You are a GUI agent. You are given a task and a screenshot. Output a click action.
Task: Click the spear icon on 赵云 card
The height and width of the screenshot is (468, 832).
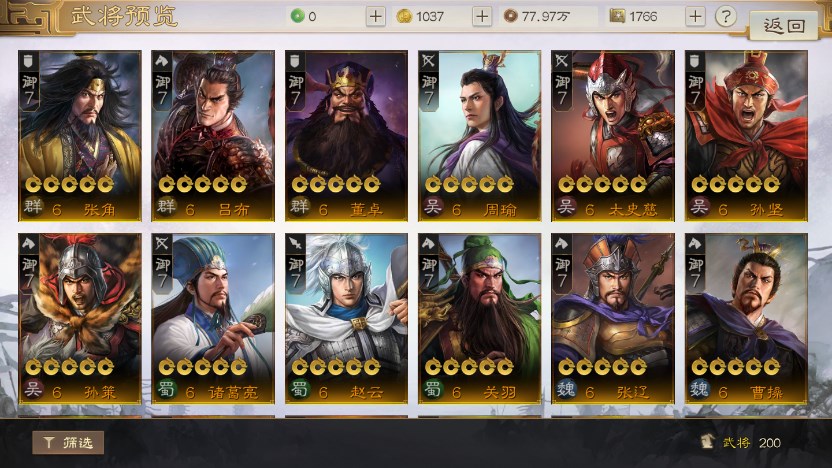(x=294, y=244)
